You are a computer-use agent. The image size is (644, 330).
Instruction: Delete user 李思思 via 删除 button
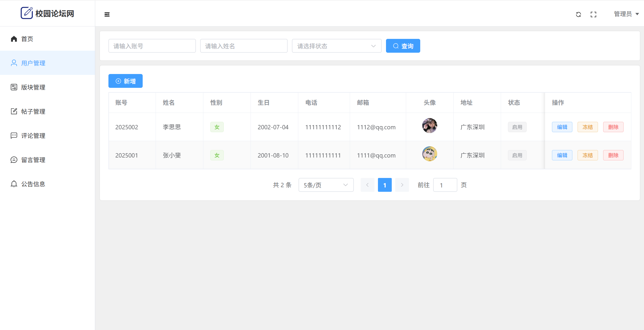[x=613, y=127]
